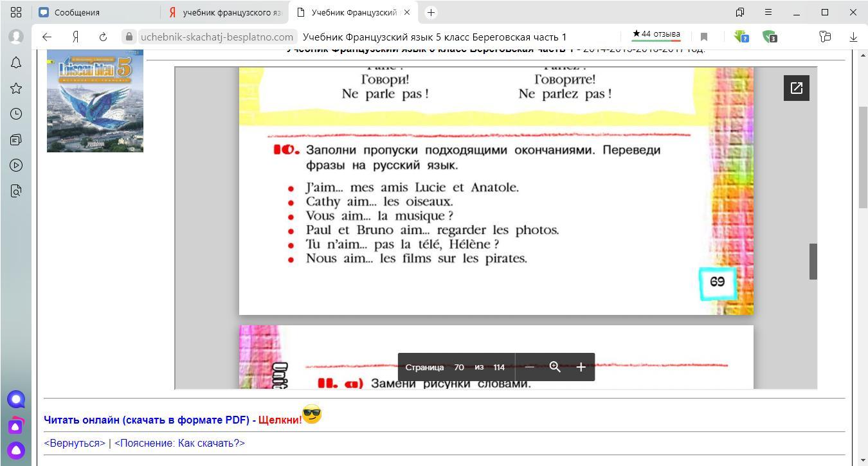Open the browser hamburger menu
This screenshot has height=466, width=868.
768,12
